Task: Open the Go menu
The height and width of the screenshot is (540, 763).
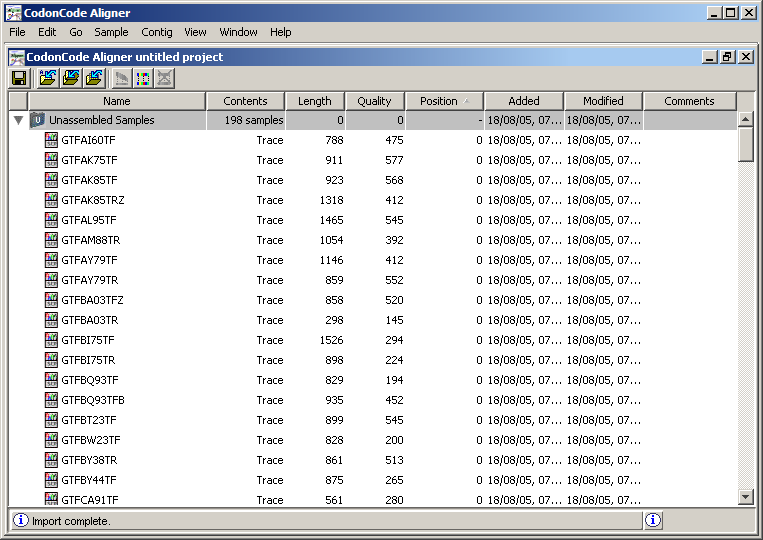Action: [x=75, y=32]
